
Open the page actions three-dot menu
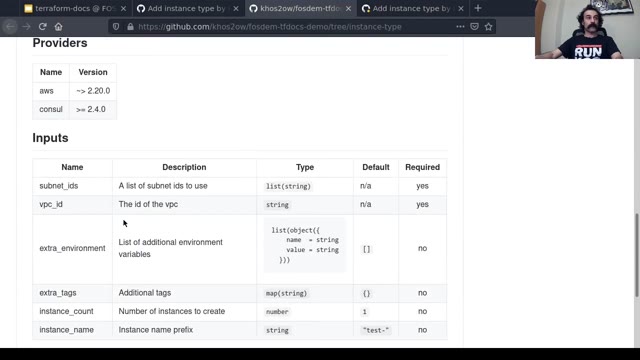(460, 27)
